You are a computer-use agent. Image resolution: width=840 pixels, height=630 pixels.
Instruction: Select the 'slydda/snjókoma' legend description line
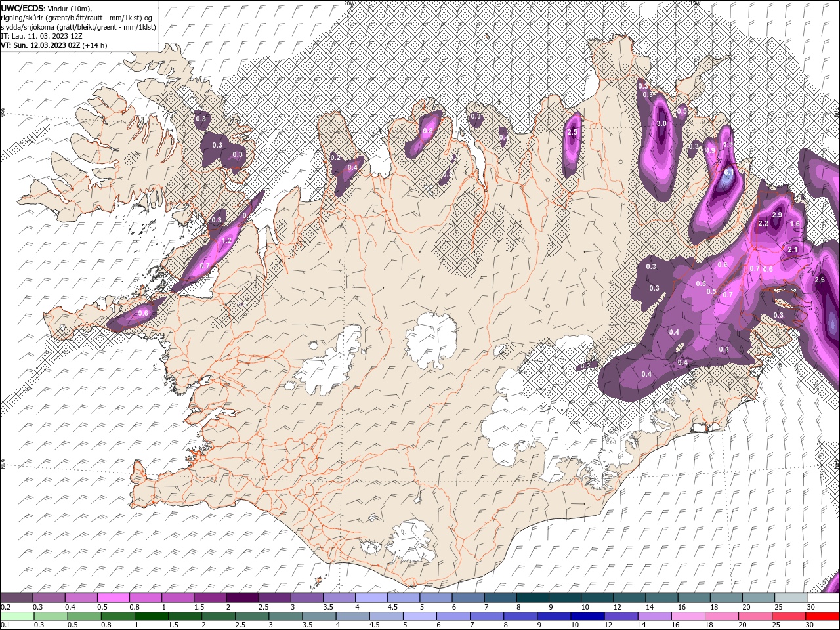(78, 27)
